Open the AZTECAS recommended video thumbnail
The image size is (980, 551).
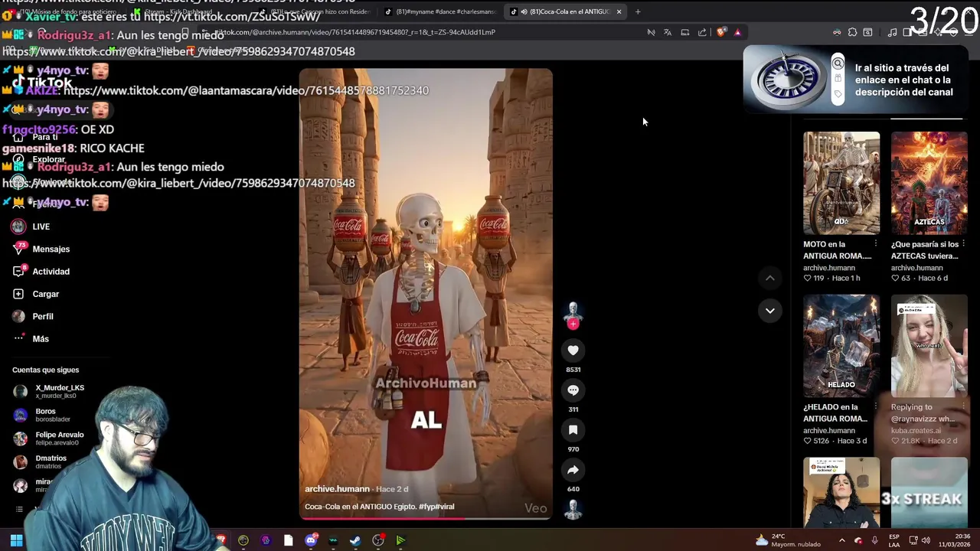929,183
